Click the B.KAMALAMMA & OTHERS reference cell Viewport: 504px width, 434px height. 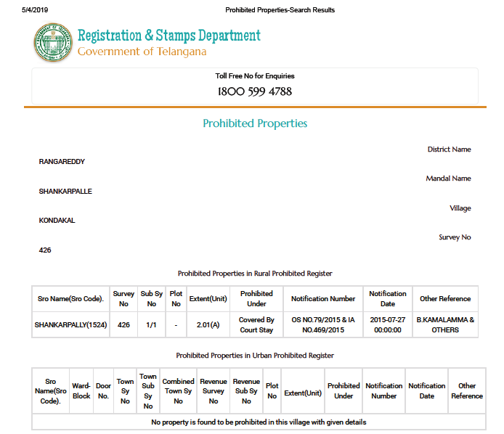(445, 325)
